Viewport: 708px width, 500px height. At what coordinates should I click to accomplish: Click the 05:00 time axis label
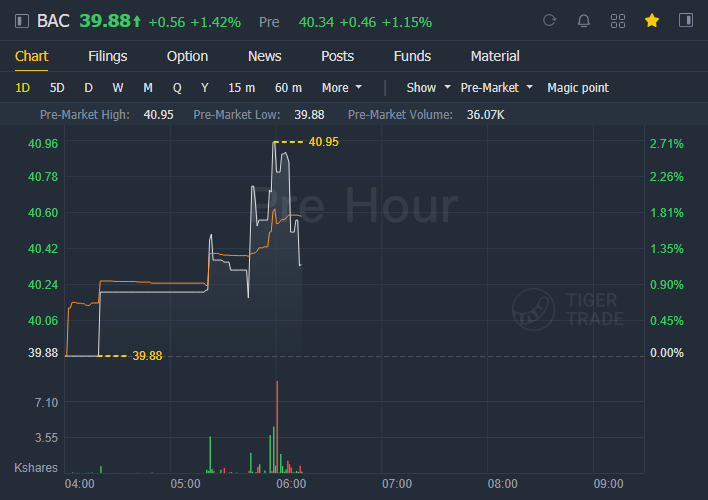coord(185,484)
